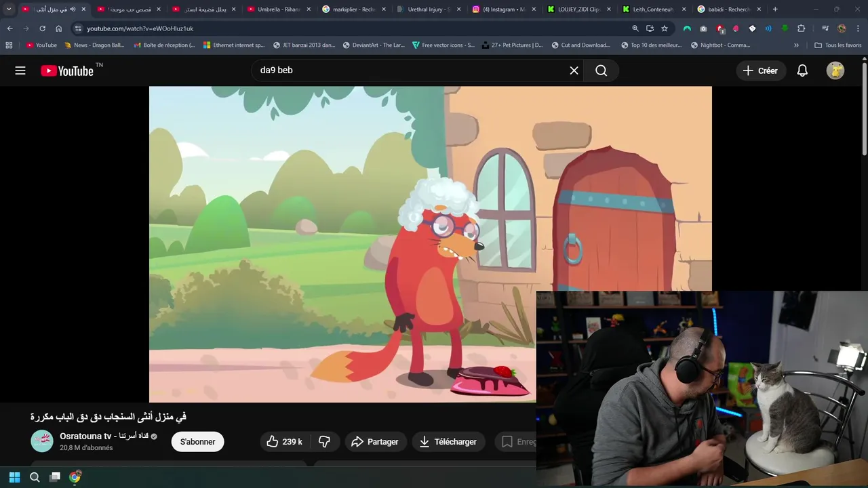This screenshot has height=488, width=868.
Task: Open the red extension with badge 1
Action: click(x=719, y=28)
